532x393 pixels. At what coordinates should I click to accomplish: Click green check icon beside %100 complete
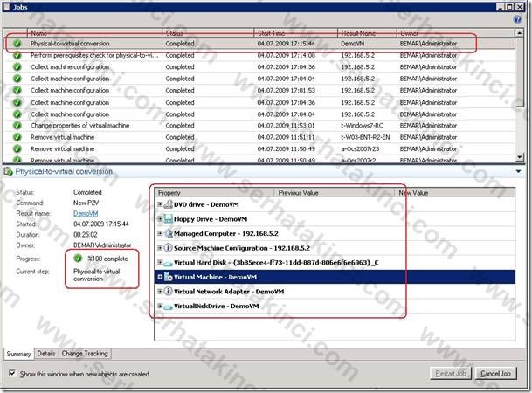pyautogui.click(x=78, y=259)
